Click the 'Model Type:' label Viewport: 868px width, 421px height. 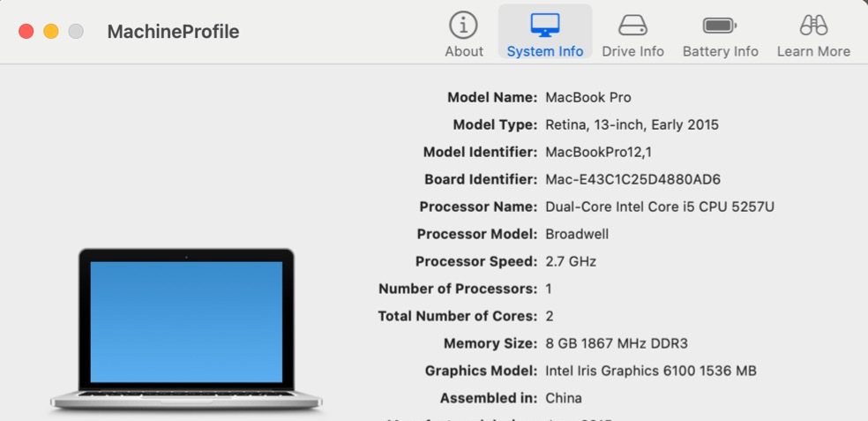coord(495,124)
